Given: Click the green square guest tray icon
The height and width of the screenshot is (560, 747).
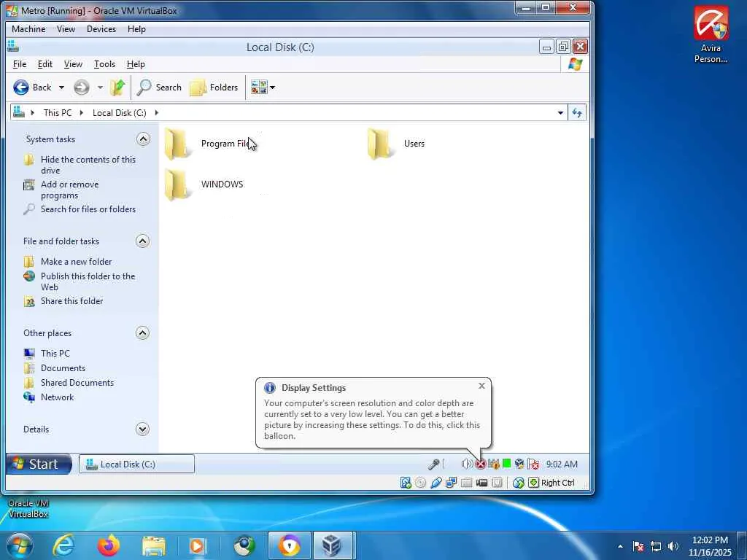Looking at the screenshot, I should tap(506, 463).
